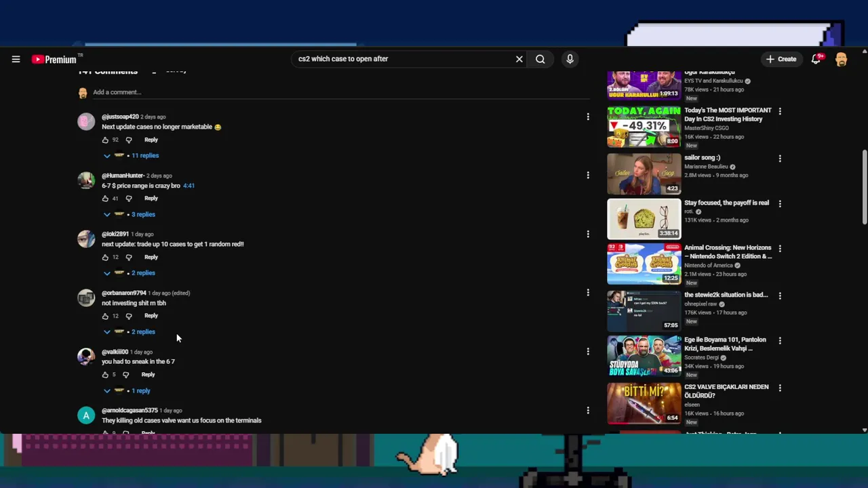Open action menu for @HumanHunter- comment
The height and width of the screenshot is (488, 868).
tap(588, 176)
